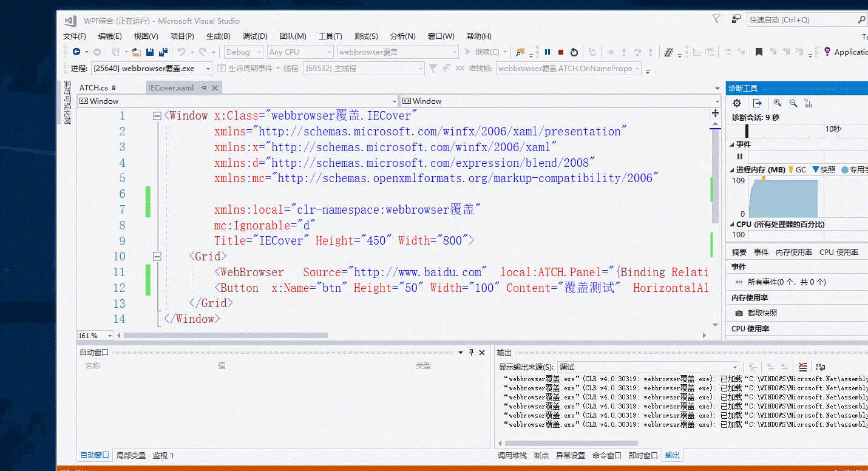Open the Debug configuration dropdown
This screenshot has height=471, width=868.
(x=243, y=52)
